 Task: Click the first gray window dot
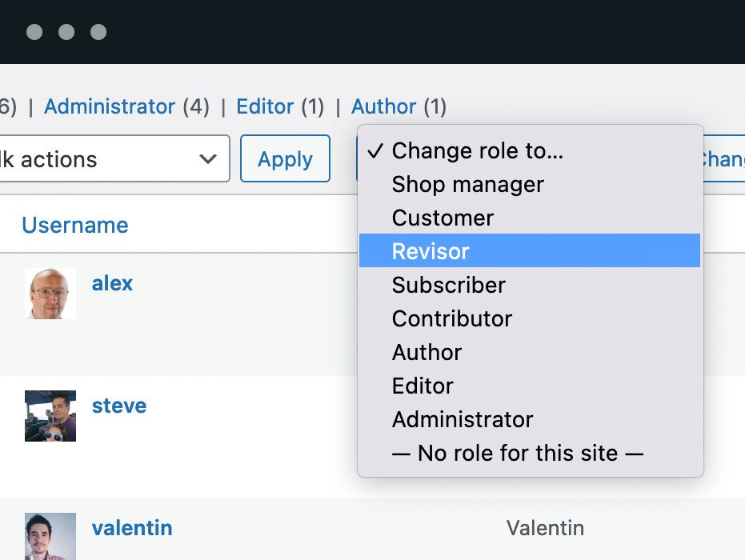pos(34,32)
